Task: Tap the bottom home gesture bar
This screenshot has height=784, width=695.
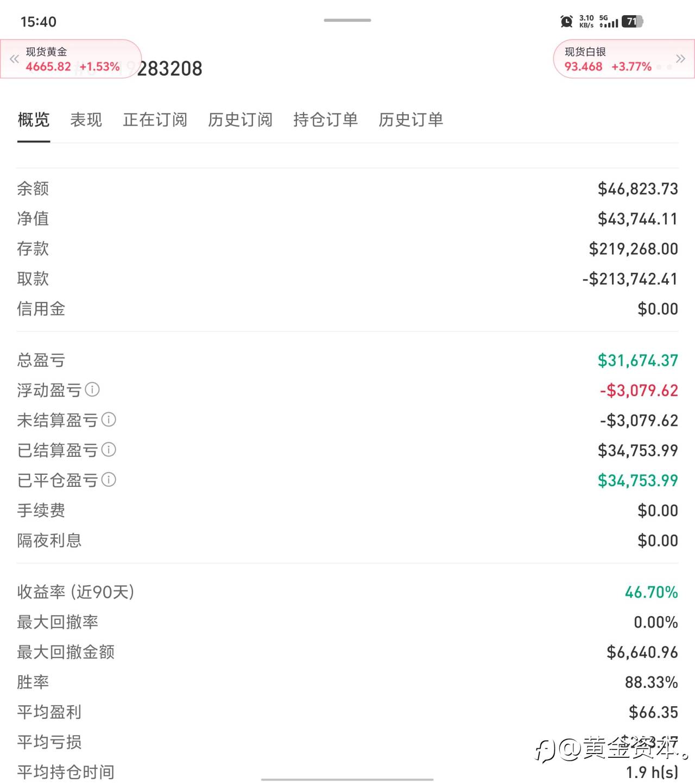Action: tap(347, 780)
